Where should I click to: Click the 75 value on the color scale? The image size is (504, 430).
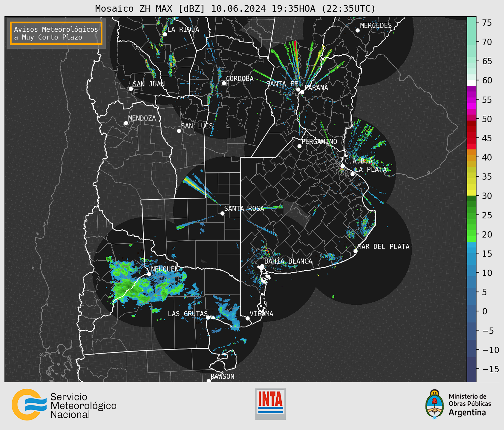tap(487, 23)
